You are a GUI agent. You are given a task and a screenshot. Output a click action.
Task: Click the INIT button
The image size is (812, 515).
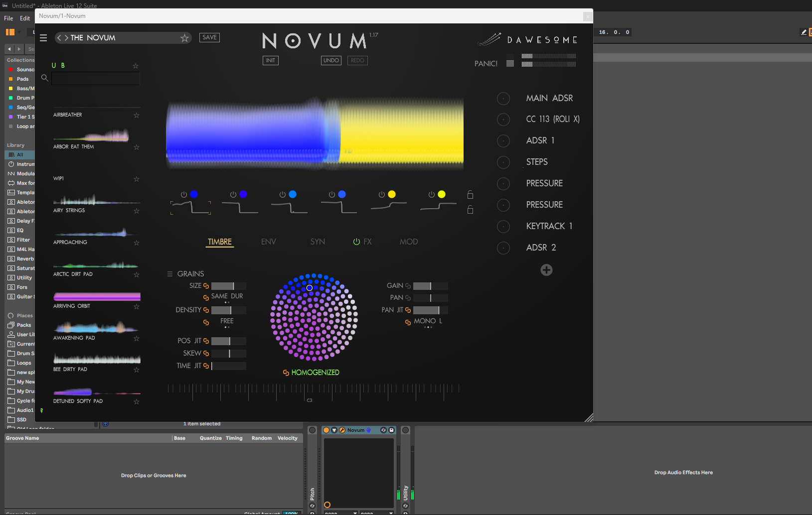tap(270, 60)
